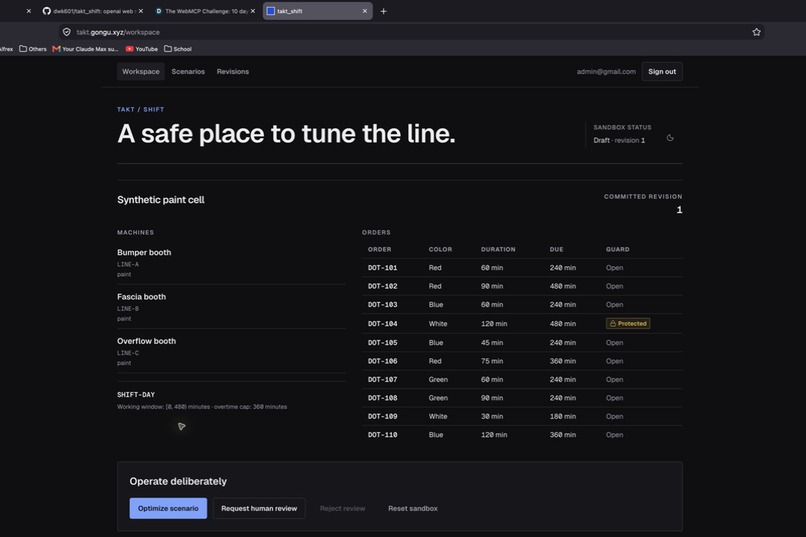Click the site security shield icon
The image size is (806, 537).
tap(67, 32)
